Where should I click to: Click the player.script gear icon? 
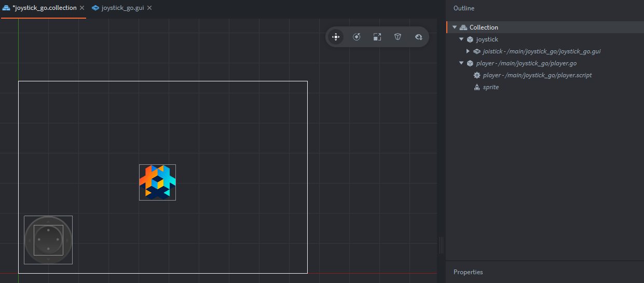(x=477, y=75)
